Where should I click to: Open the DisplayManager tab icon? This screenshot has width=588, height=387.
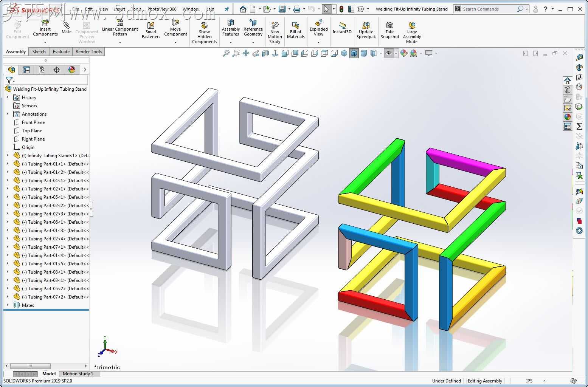[x=72, y=70]
